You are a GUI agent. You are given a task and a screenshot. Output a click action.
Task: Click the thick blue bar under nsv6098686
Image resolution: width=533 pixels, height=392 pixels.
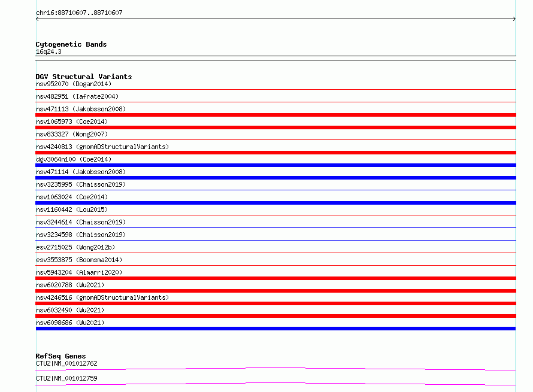pos(275,329)
